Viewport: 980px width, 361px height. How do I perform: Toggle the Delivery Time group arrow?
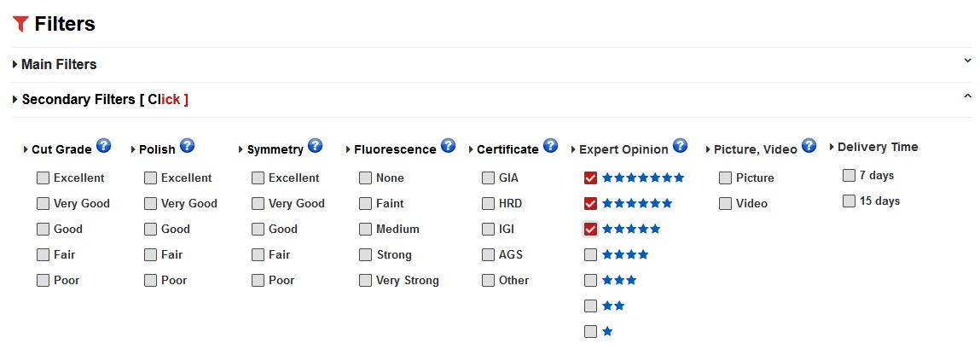point(832,147)
